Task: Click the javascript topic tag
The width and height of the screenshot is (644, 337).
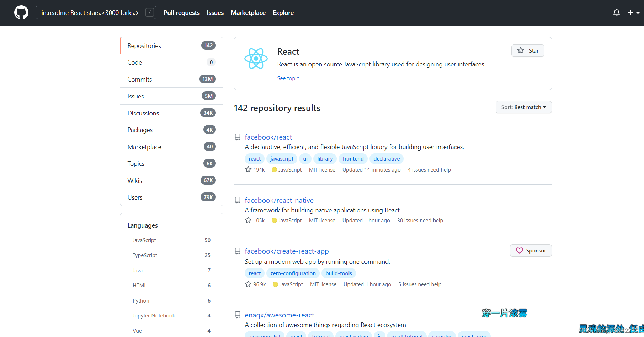Action: (x=282, y=159)
